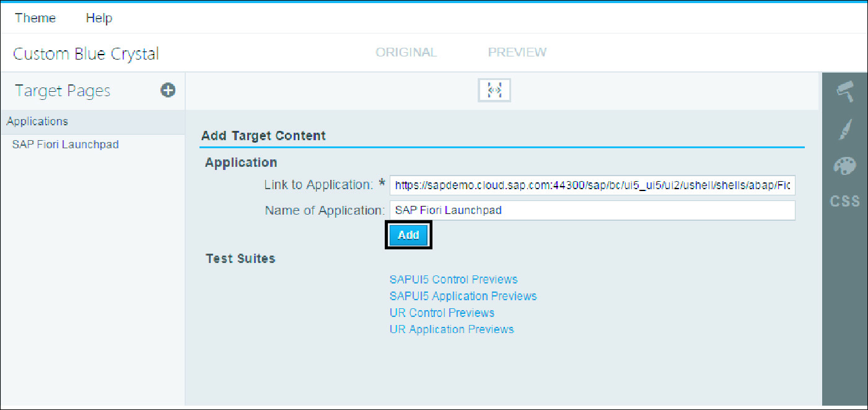Open UR Application Previews link
This screenshot has height=410, width=868.
(452, 329)
